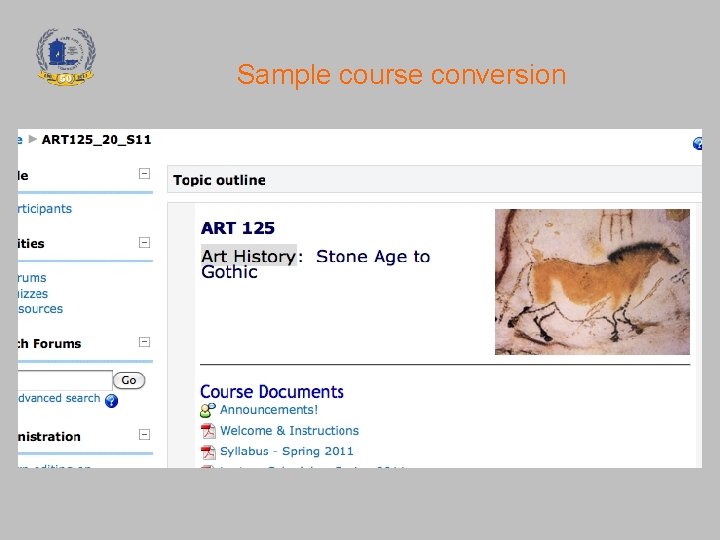This screenshot has width=720, height=540.
Task: Click the Topic outline heading
Action: coord(219,180)
